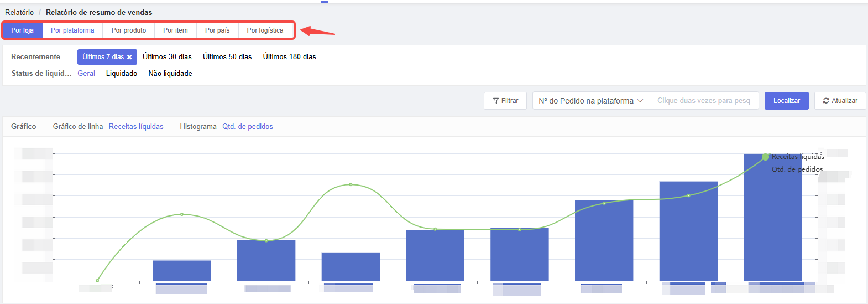Screen dimensions: 868x304
Task: Toggle the Qtd. de pedidos legend entry
Action: (x=797, y=169)
